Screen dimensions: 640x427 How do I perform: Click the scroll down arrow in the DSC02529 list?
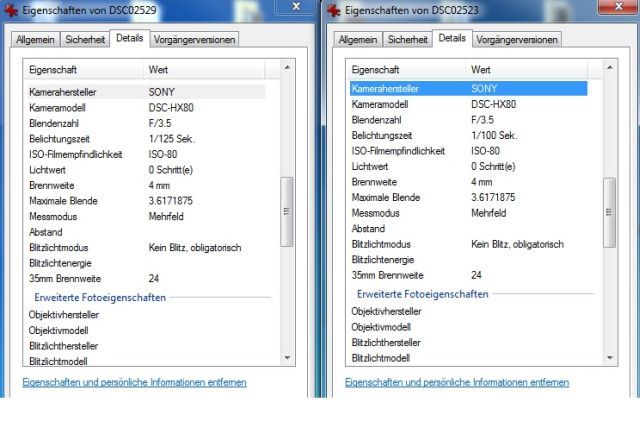[x=287, y=358]
